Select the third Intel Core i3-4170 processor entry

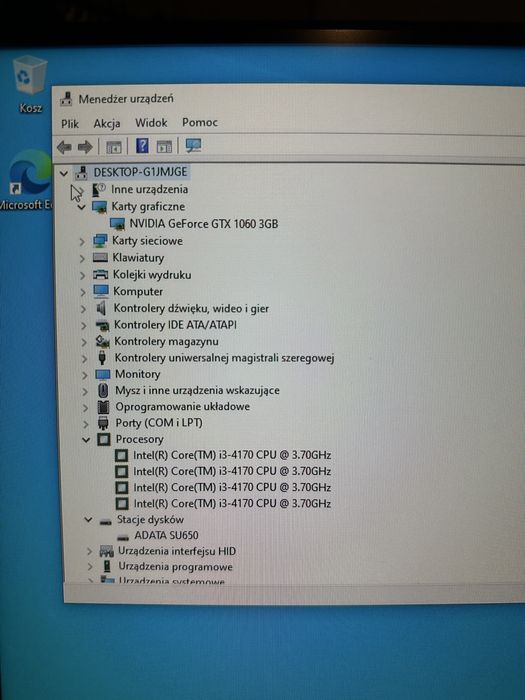[232, 488]
